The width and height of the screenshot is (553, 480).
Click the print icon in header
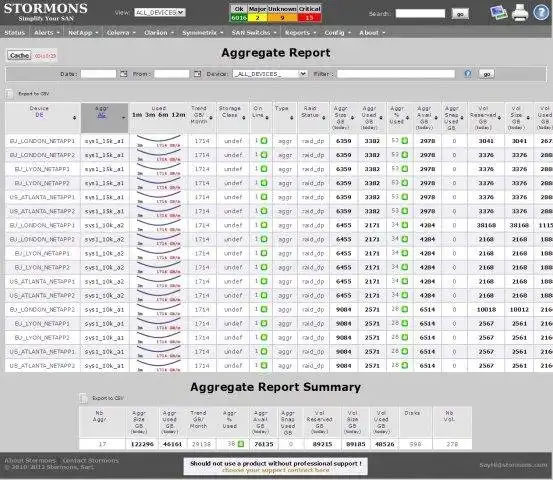[520, 13]
